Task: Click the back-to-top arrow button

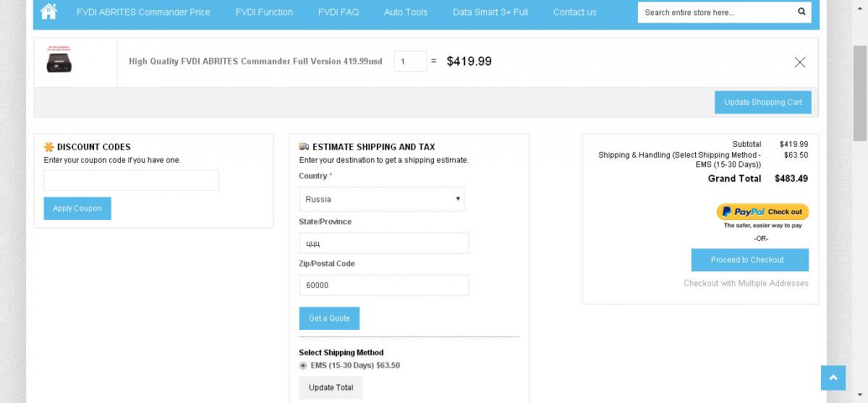Action: point(833,378)
